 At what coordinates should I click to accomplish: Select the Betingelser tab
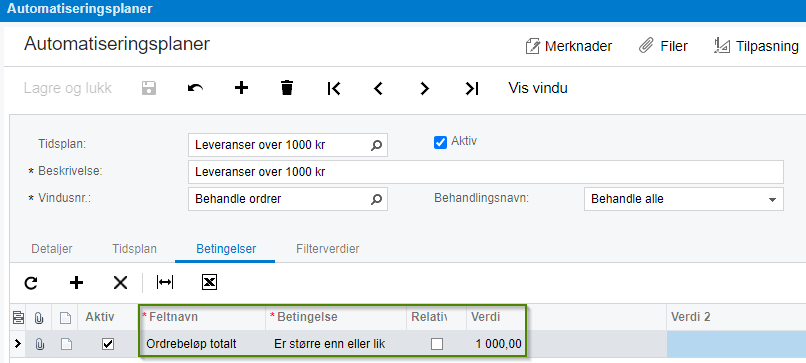(226, 249)
